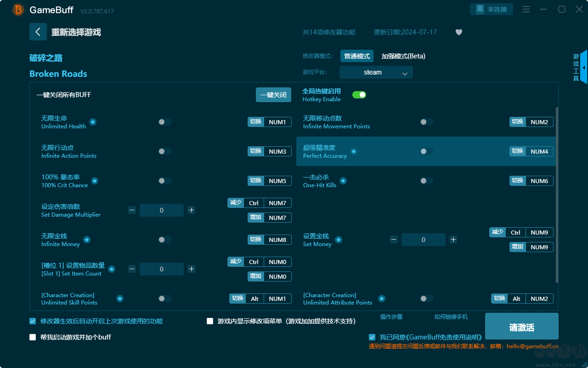588x368 pixels.
Task: Click star icon next to Unlimited Health
Action: click(x=93, y=122)
